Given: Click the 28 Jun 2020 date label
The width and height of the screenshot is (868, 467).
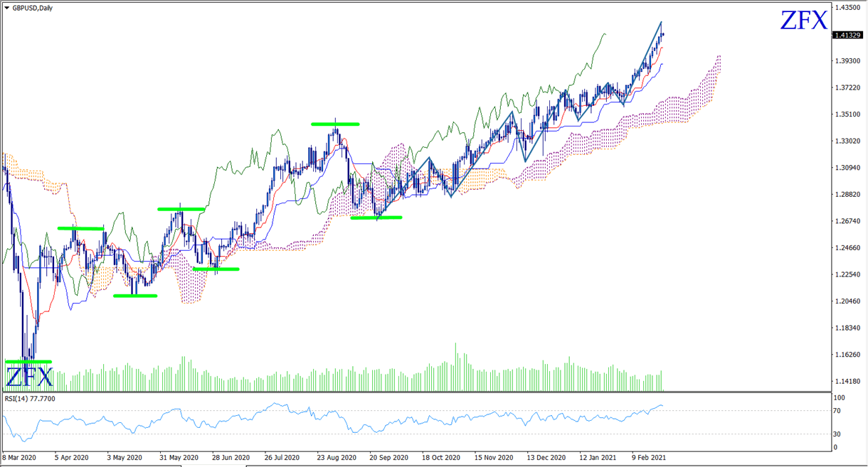Looking at the screenshot, I should [x=231, y=458].
